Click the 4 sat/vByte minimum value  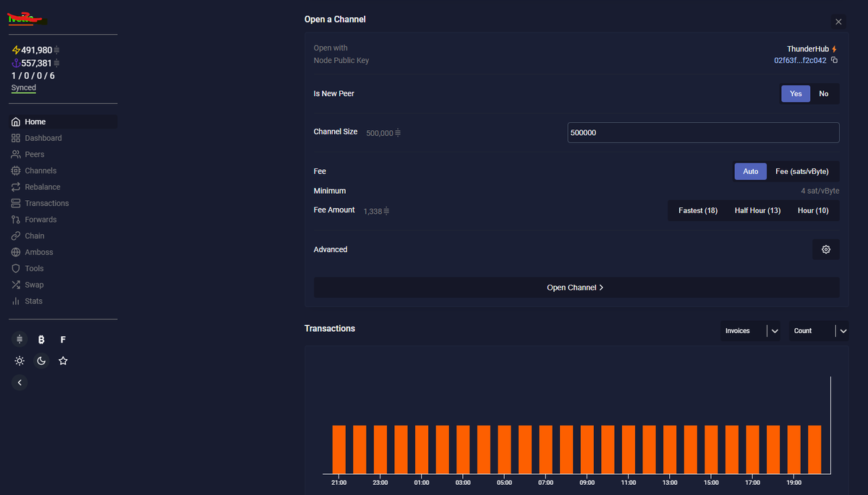coord(820,191)
